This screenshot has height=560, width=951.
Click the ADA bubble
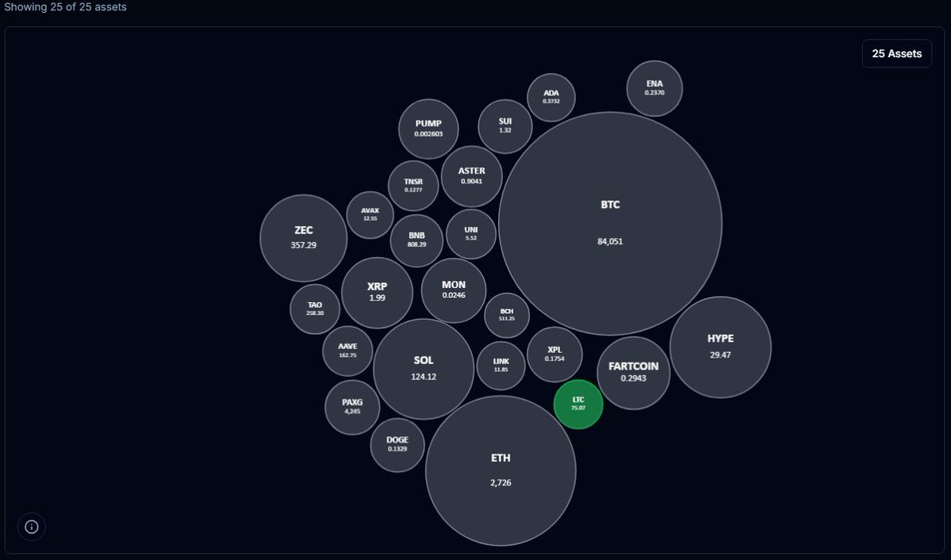[x=551, y=98]
